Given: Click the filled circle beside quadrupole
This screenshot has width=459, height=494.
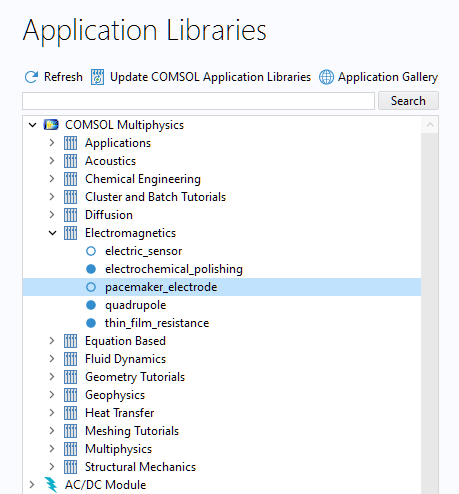Looking at the screenshot, I should coord(91,305).
